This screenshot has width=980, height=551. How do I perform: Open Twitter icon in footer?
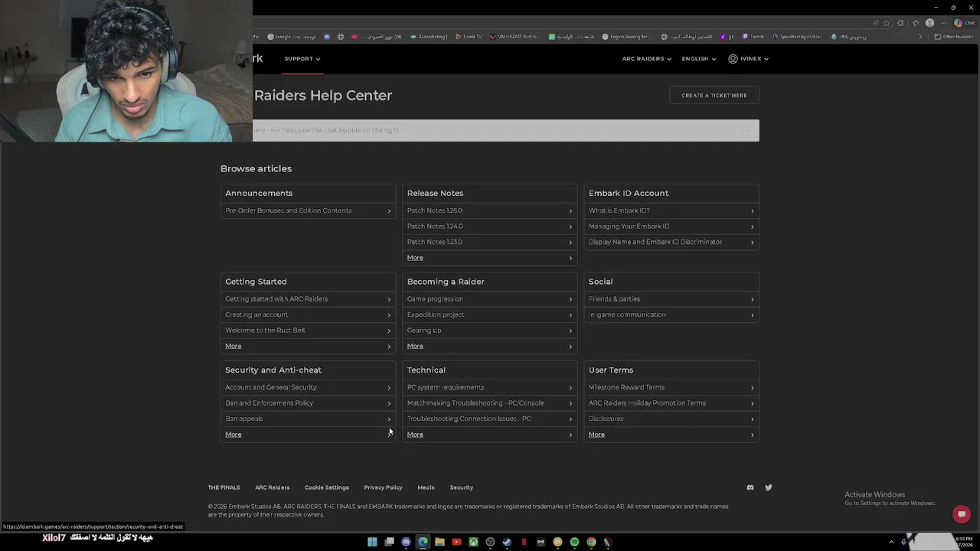[769, 487]
